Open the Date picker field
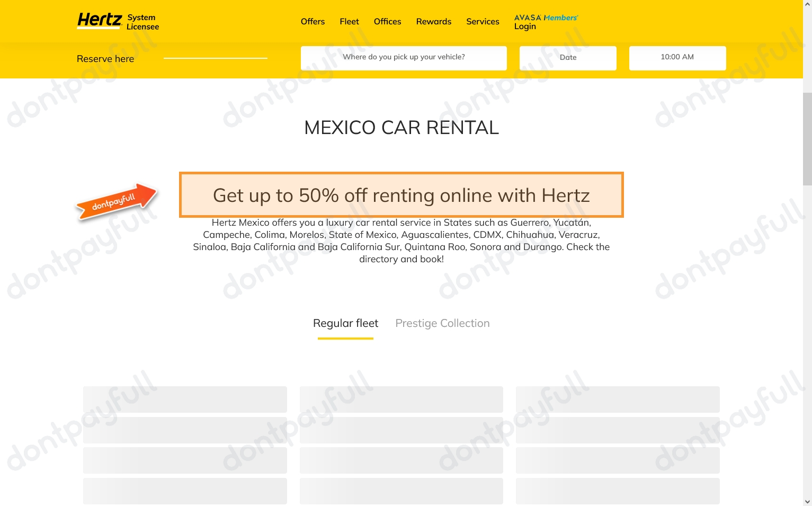The width and height of the screenshot is (812, 506). [x=568, y=58]
